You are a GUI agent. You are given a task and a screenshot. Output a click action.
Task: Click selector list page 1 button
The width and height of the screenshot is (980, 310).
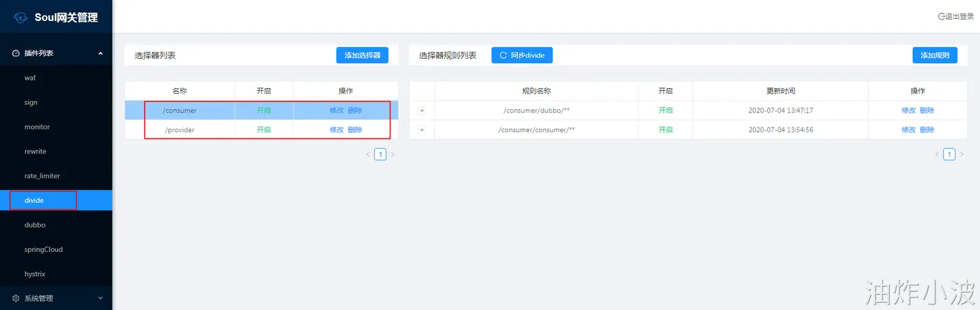(380, 154)
